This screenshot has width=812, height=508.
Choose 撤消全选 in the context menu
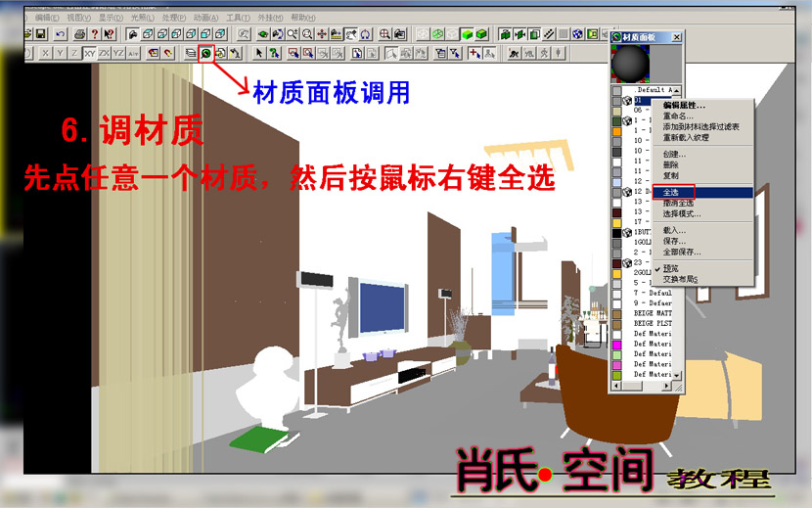(701, 204)
